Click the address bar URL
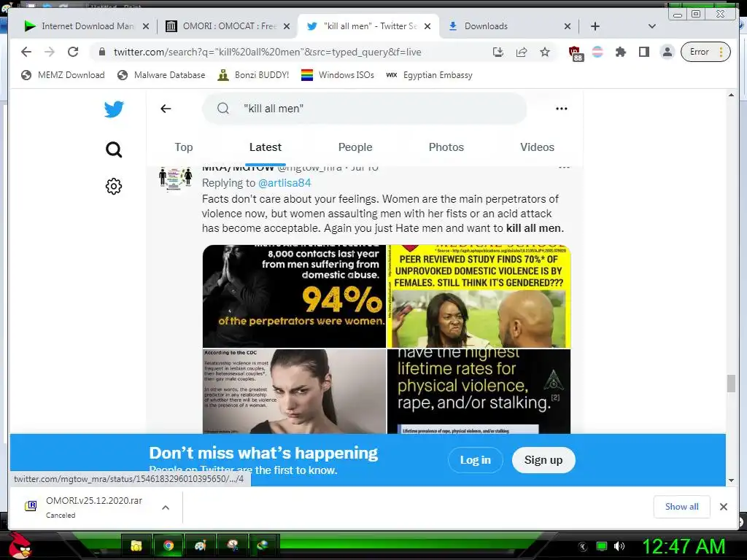This screenshot has height=560, width=747. click(x=267, y=52)
